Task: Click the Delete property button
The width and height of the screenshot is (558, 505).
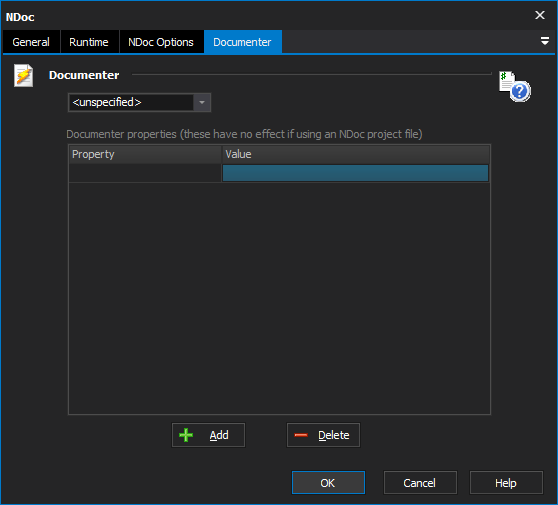Action: click(x=323, y=435)
